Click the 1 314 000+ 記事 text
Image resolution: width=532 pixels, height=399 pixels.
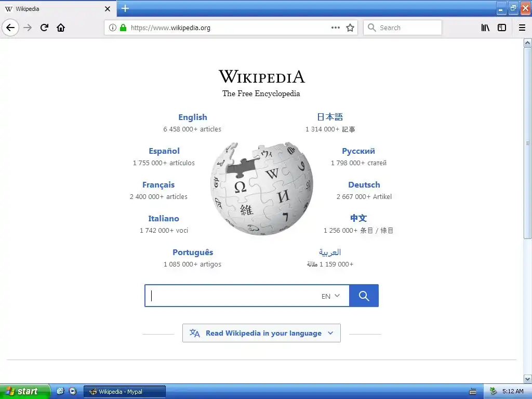(330, 129)
